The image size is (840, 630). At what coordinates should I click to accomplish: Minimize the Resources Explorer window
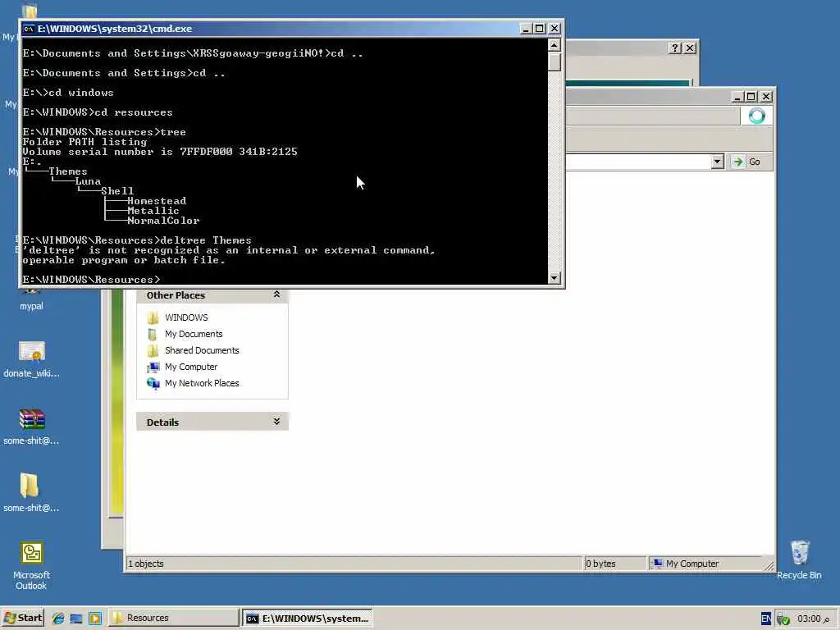(x=737, y=97)
